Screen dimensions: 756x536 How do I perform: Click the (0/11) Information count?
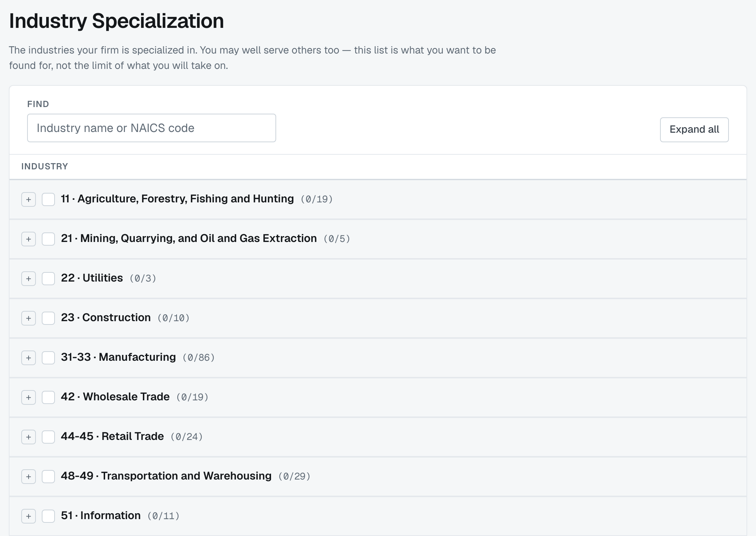point(163,516)
